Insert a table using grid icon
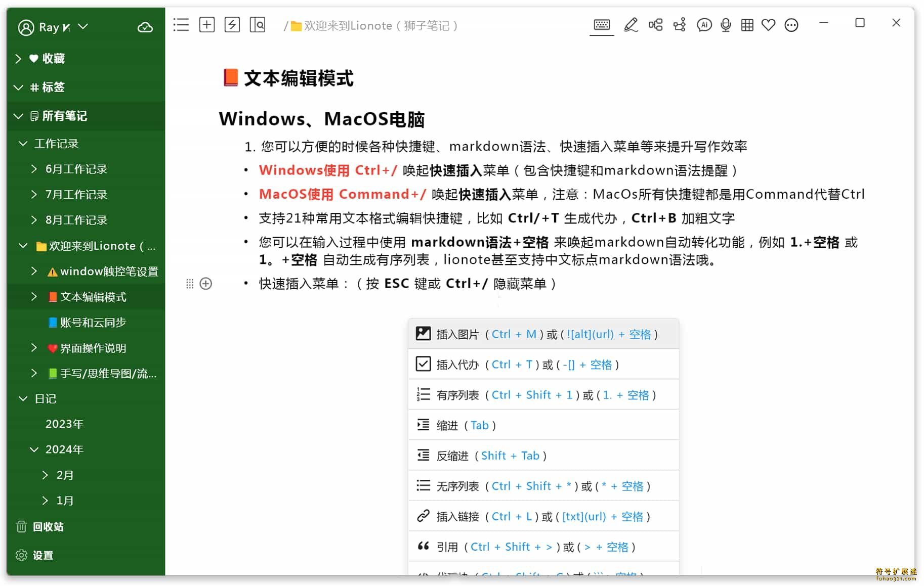The width and height of the screenshot is (924, 586). click(747, 25)
